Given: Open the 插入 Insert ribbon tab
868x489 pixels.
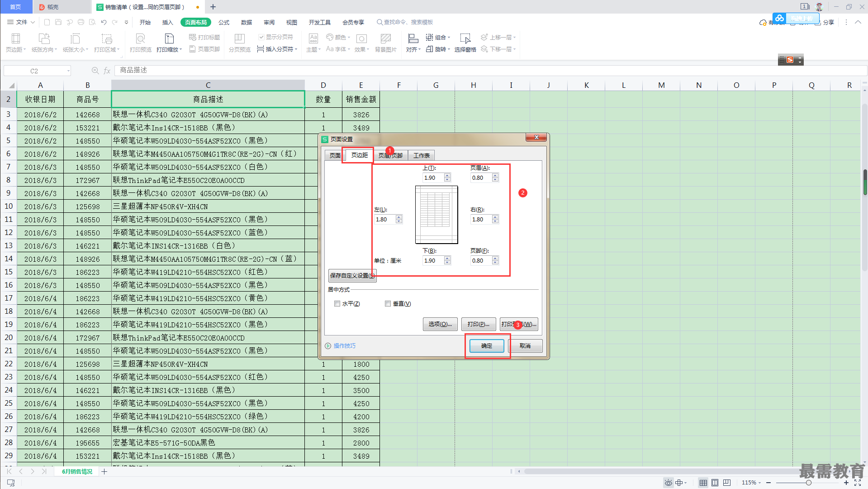Looking at the screenshot, I should tap(168, 22).
